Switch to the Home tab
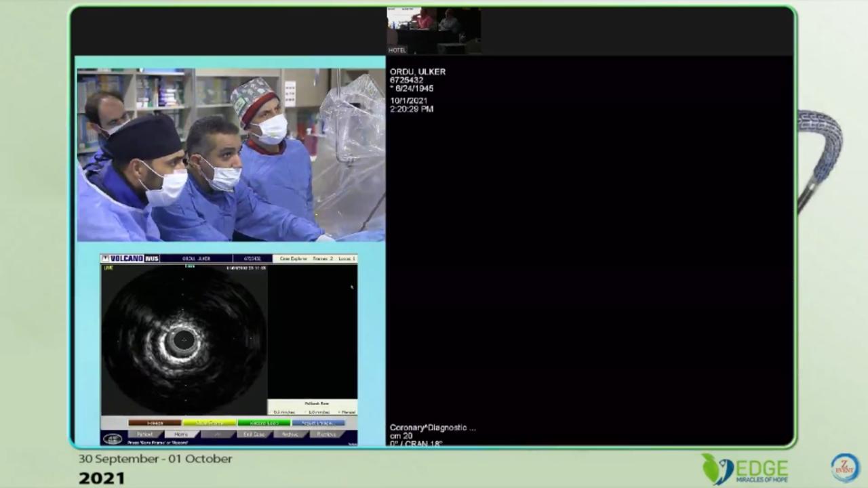 tap(181, 434)
